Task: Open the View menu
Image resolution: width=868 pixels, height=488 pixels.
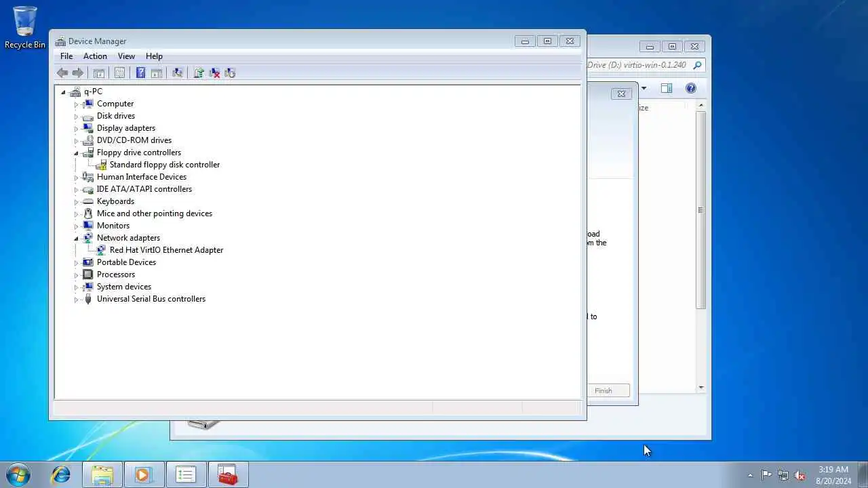Action: [x=126, y=56]
